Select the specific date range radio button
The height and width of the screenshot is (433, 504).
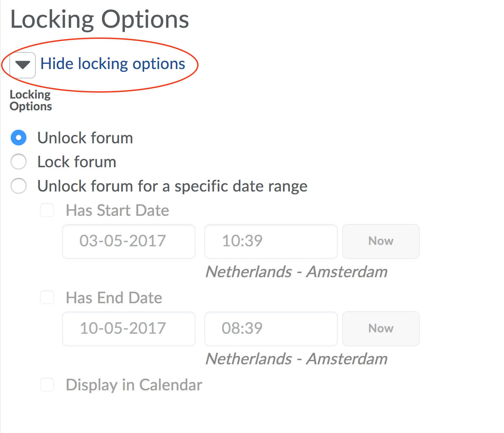[x=18, y=186]
